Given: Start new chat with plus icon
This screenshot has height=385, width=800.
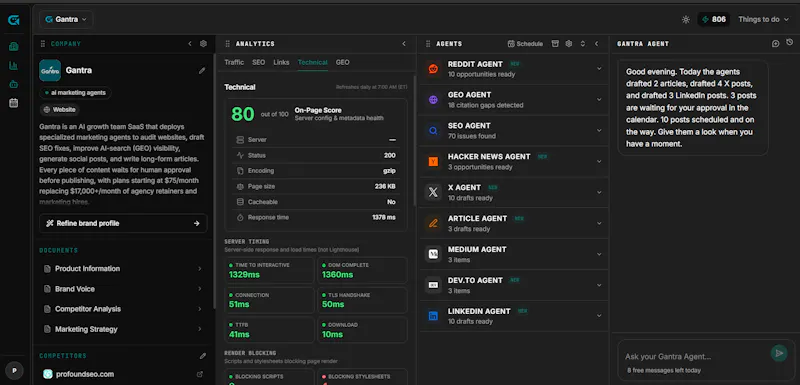Looking at the screenshot, I should 776,44.
